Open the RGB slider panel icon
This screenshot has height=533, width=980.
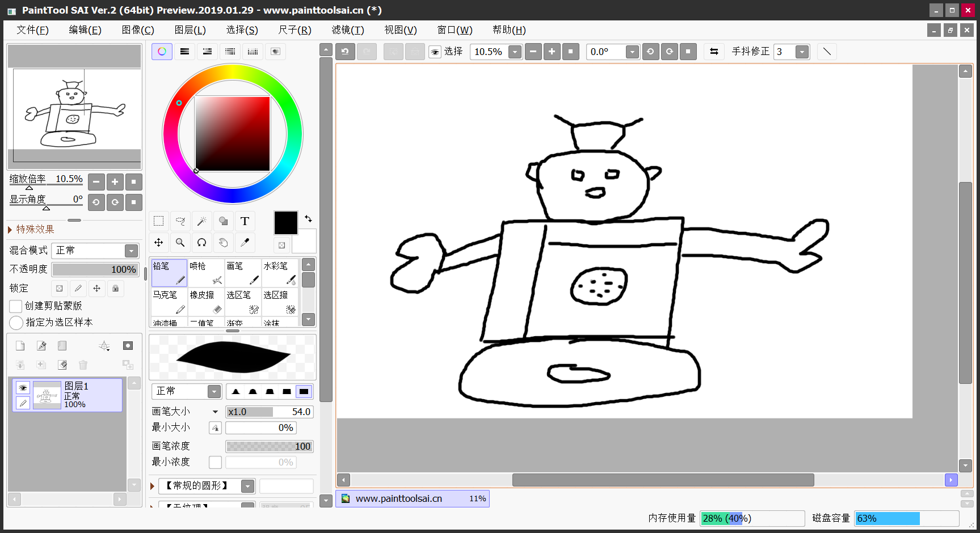tap(184, 52)
